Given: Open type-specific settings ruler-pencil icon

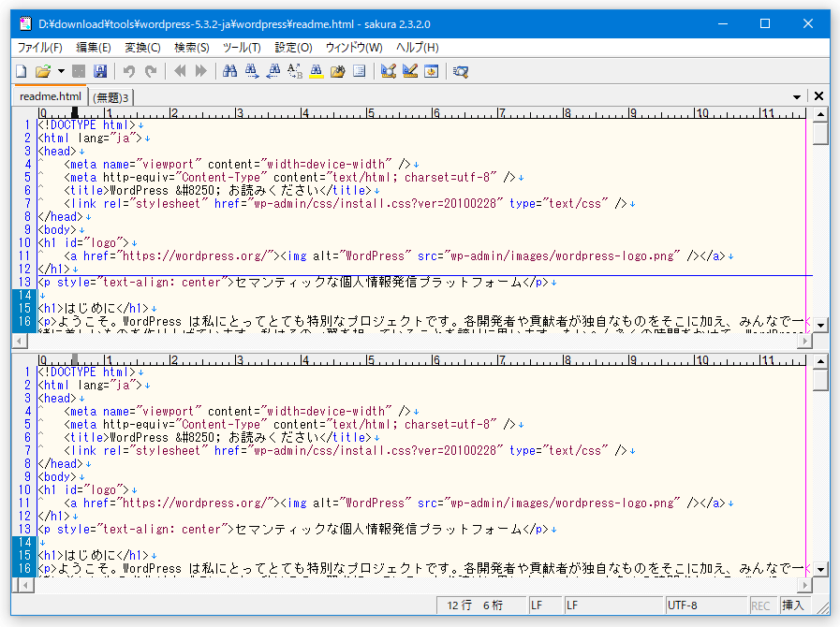Looking at the screenshot, I should tap(410, 71).
